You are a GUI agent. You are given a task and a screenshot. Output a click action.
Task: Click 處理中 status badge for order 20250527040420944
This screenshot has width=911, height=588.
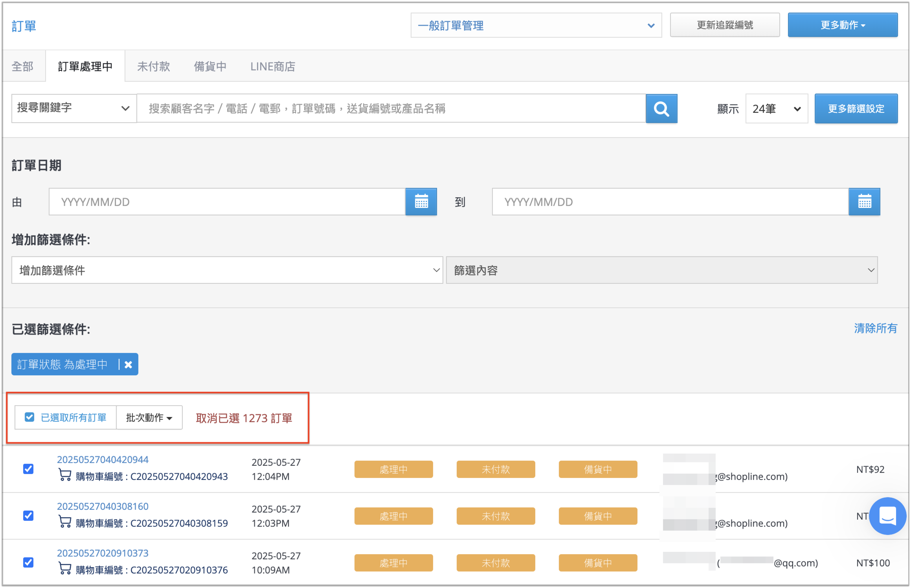[x=394, y=469]
